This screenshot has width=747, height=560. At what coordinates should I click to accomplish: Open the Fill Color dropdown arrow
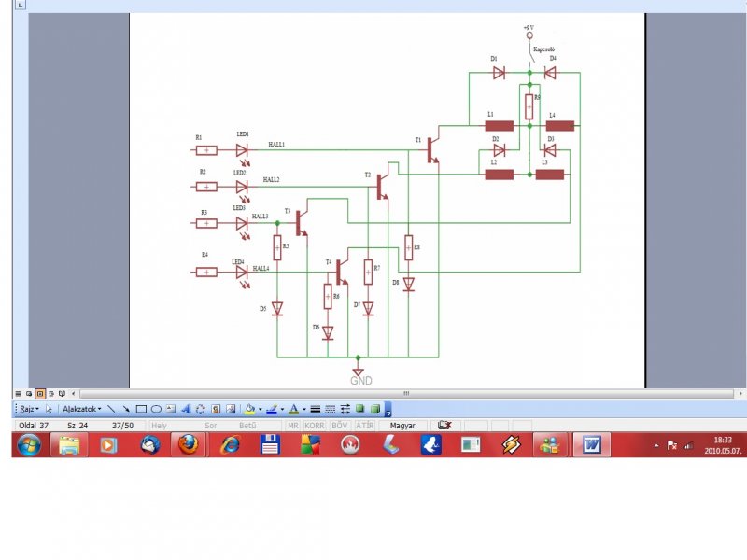click(x=261, y=409)
